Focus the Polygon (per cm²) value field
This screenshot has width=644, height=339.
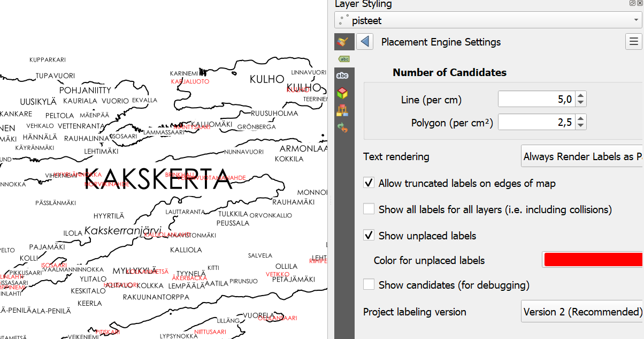pos(536,123)
